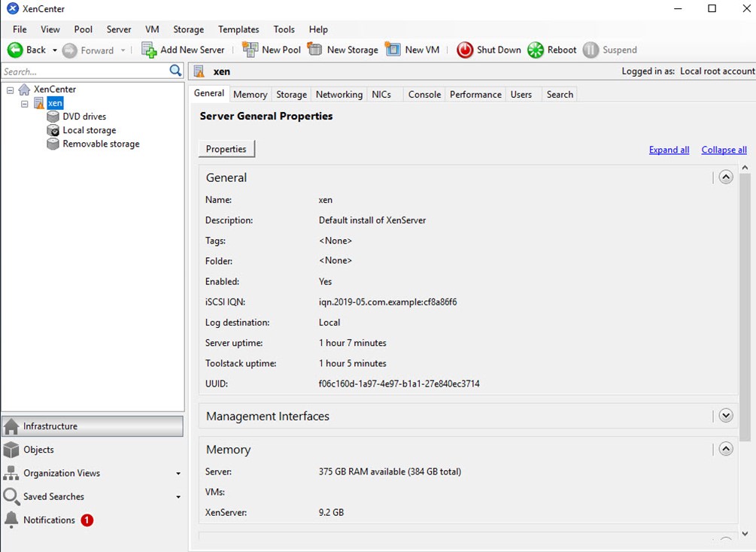This screenshot has height=552, width=756.
Task: Click the green Back arrow icon
Action: [x=15, y=50]
